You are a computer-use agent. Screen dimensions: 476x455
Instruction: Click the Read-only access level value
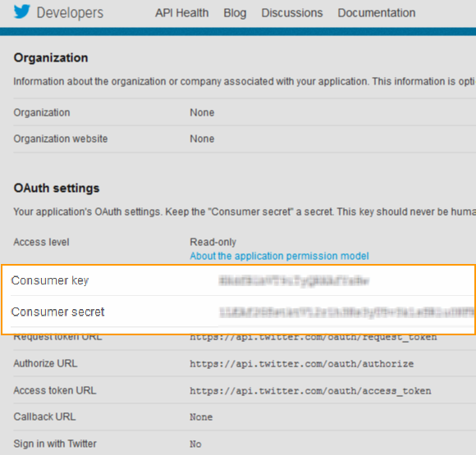point(213,242)
